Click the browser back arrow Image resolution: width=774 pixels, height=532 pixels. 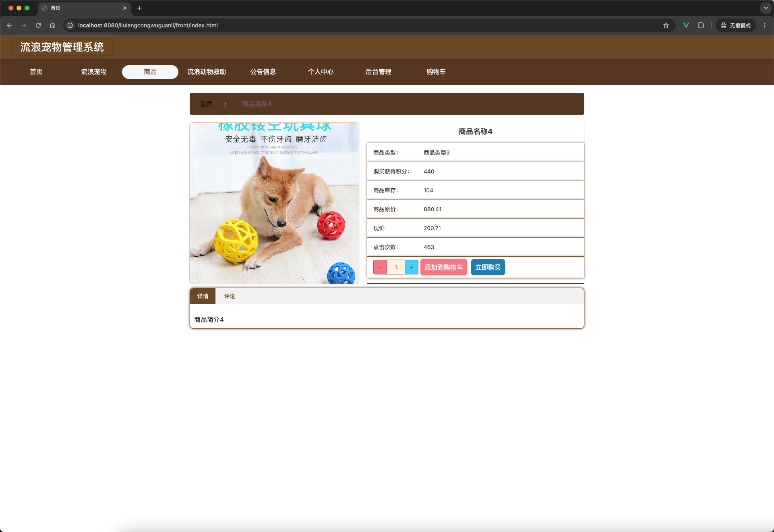[x=9, y=25]
